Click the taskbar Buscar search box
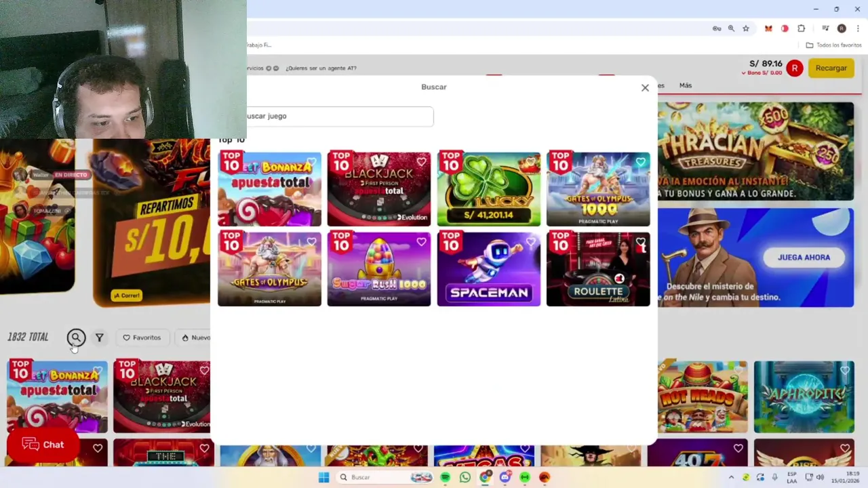868x488 pixels. pyautogui.click(x=386, y=477)
